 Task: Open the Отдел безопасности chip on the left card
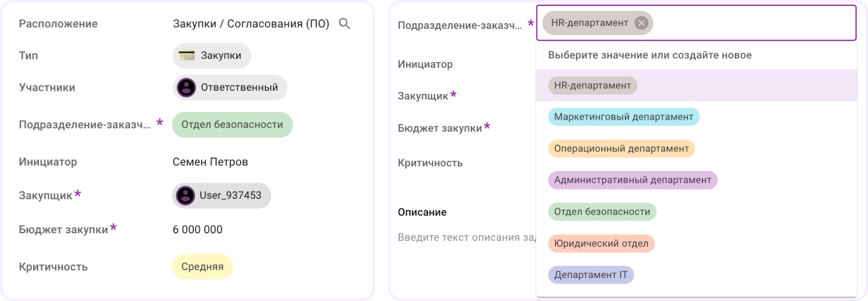tap(232, 125)
